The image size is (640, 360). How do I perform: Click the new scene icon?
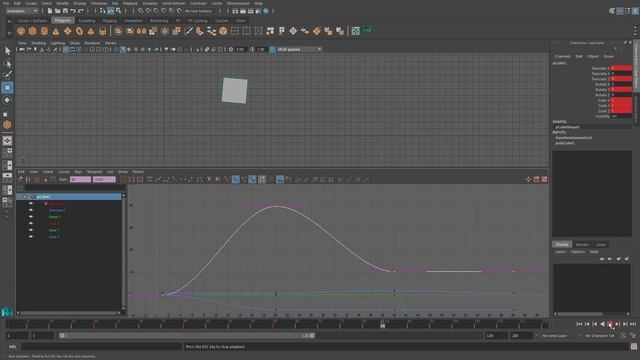[50, 11]
